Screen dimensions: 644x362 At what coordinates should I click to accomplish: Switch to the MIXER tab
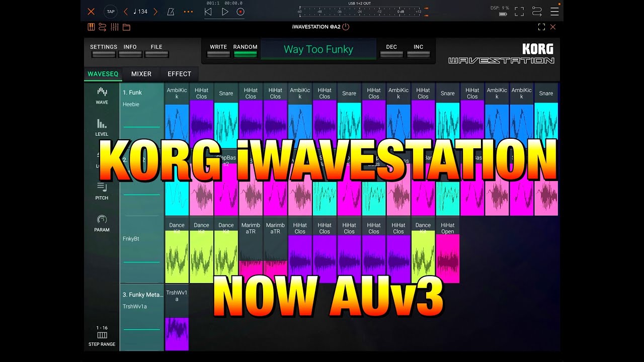point(141,74)
